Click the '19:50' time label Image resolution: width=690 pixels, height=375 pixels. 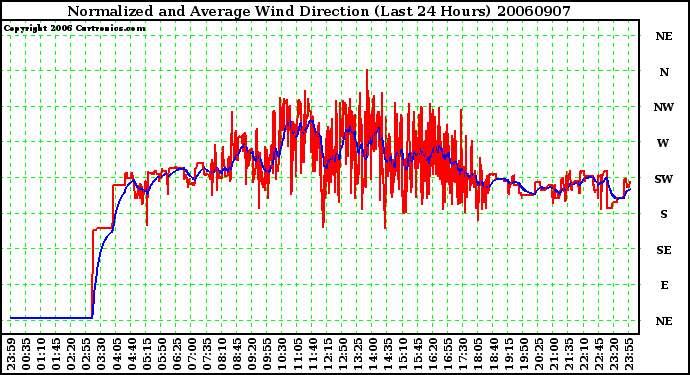click(524, 354)
